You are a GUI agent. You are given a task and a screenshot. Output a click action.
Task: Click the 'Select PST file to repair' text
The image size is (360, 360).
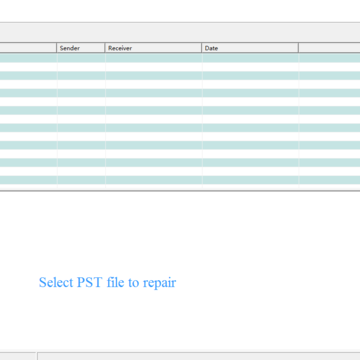coord(107,282)
